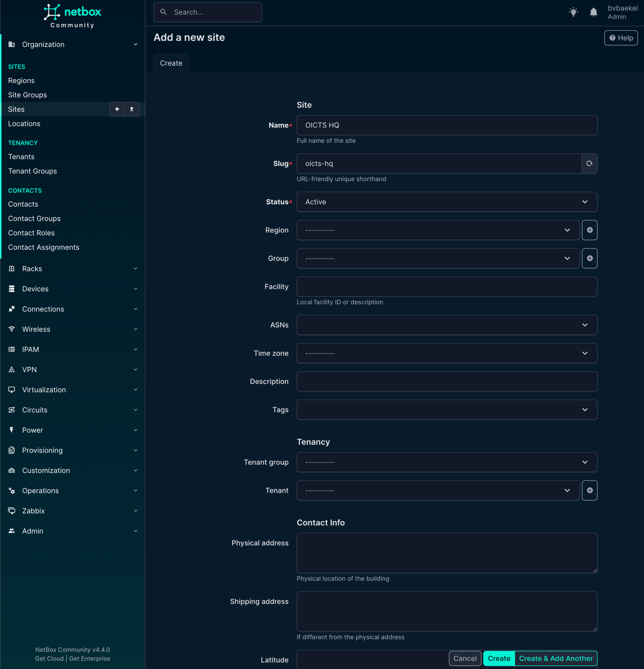The height and width of the screenshot is (669, 644).
Task: Open Tenants in the sidebar
Action: (21, 157)
